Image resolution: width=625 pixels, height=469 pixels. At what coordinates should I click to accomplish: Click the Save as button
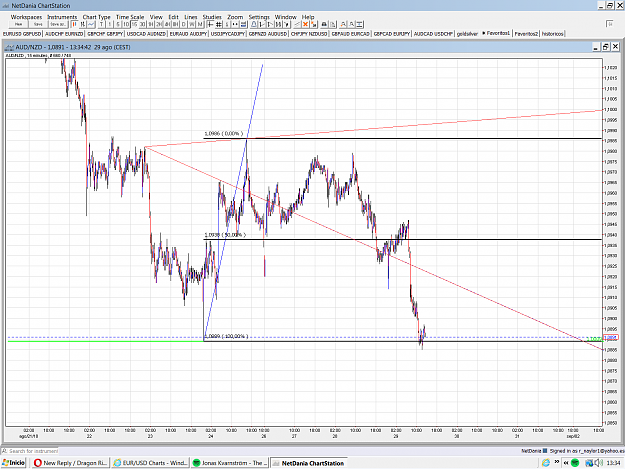59,24
